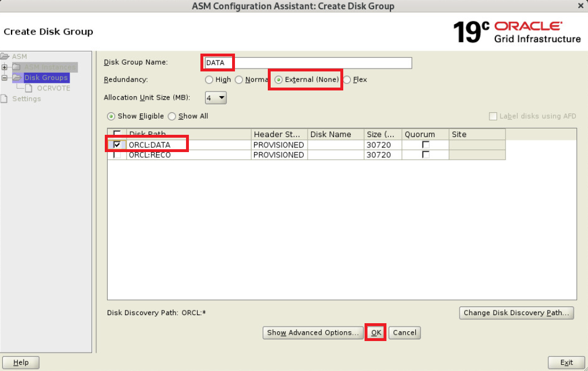Open Settings in the navigation tree

point(26,99)
